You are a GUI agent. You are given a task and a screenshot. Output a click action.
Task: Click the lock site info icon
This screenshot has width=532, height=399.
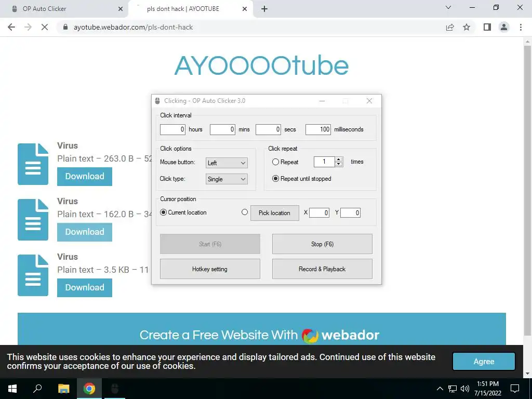coord(65,27)
